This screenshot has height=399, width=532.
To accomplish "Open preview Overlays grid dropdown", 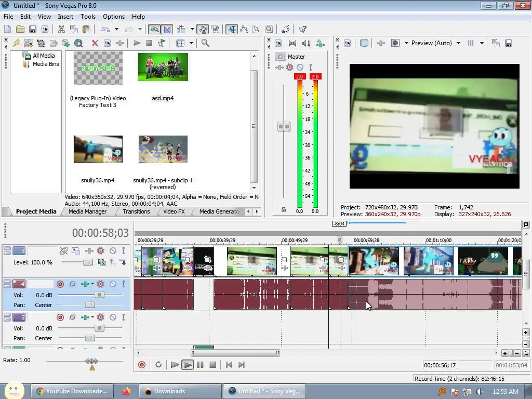I will pos(482,43).
